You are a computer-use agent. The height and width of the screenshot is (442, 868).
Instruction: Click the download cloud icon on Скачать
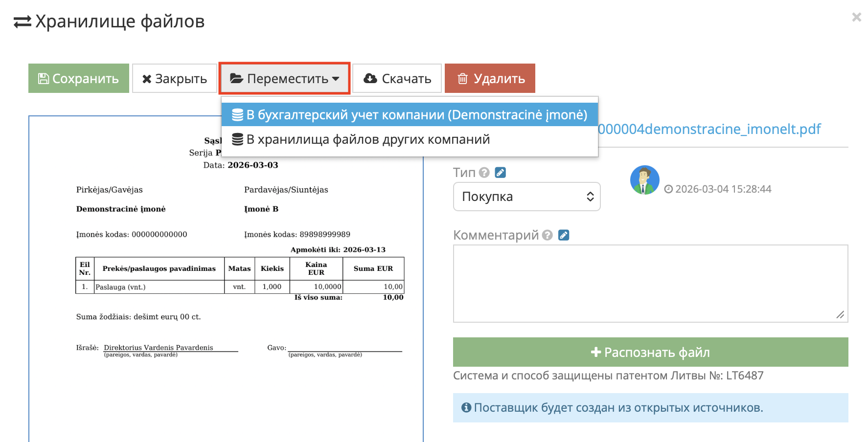(370, 78)
